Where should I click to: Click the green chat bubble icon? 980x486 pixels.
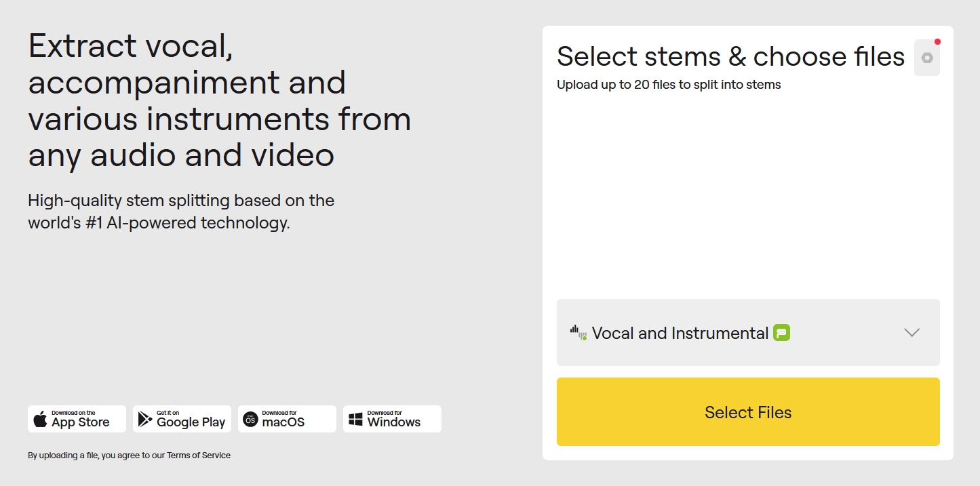pyautogui.click(x=782, y=333)
